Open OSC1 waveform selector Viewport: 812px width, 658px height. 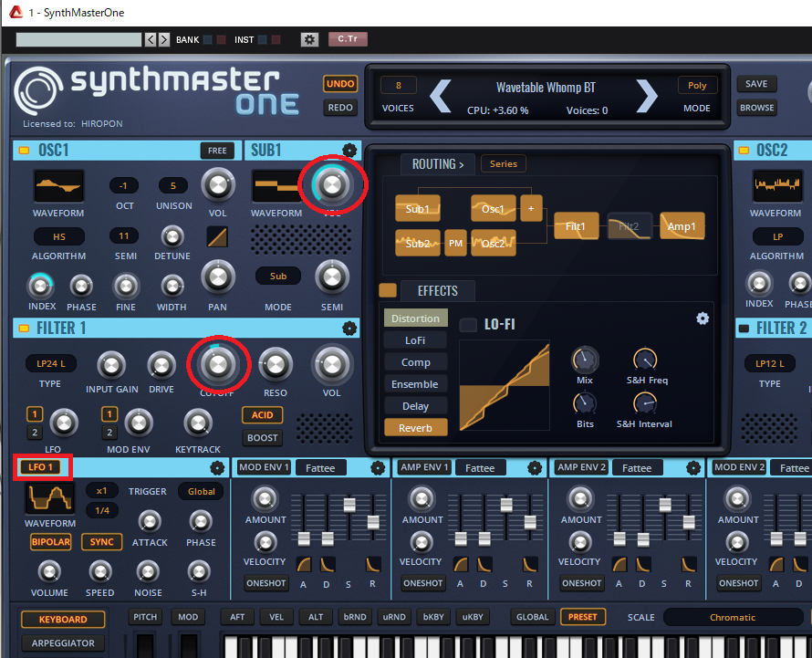(x=58, y=186)
